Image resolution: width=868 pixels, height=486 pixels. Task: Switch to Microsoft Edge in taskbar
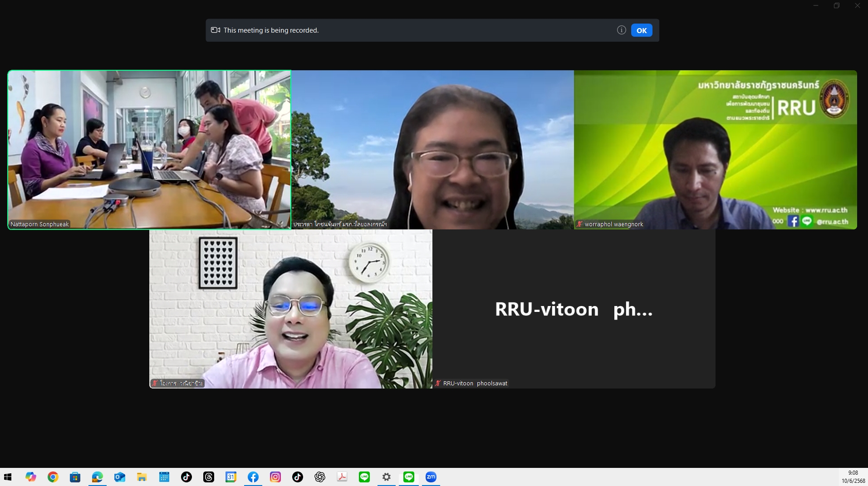pos(98,477)
